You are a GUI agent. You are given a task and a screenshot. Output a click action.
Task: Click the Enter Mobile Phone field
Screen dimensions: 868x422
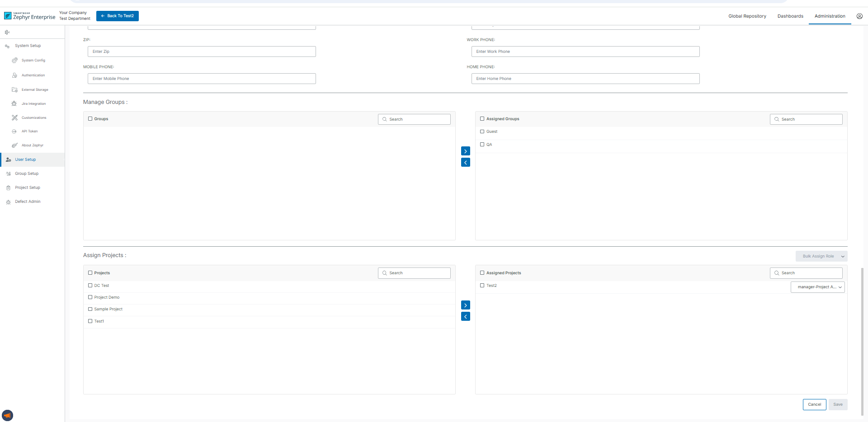click(x=202, y=79)
